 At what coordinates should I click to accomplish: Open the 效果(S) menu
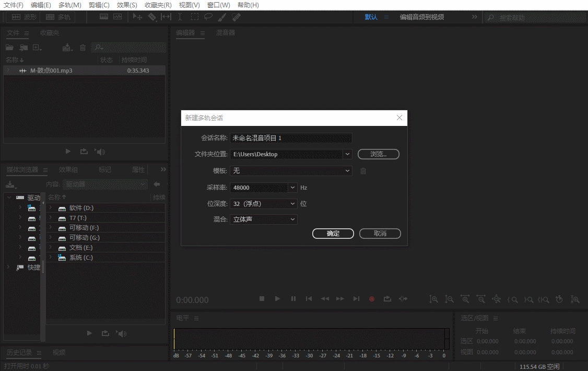(x=127, y=5)
